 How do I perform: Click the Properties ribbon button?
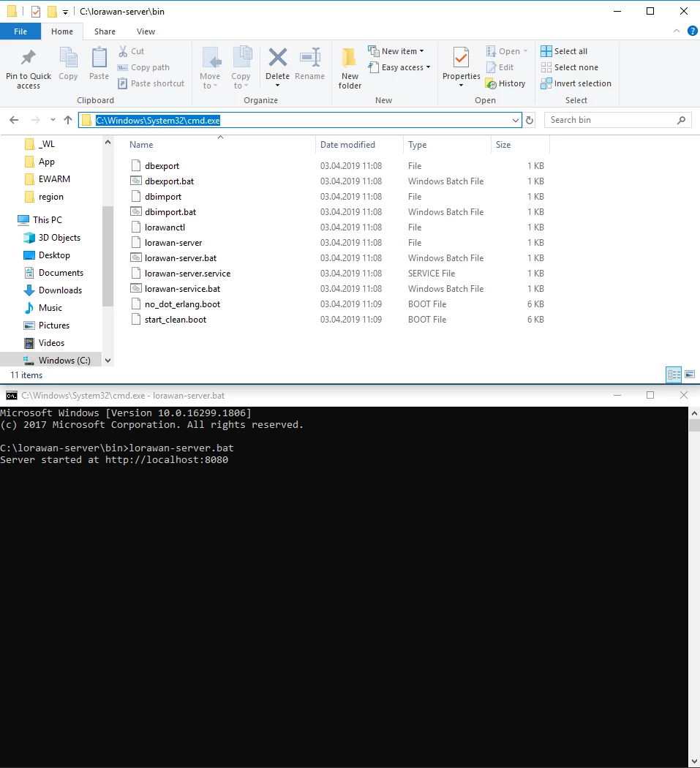(461, 68)
